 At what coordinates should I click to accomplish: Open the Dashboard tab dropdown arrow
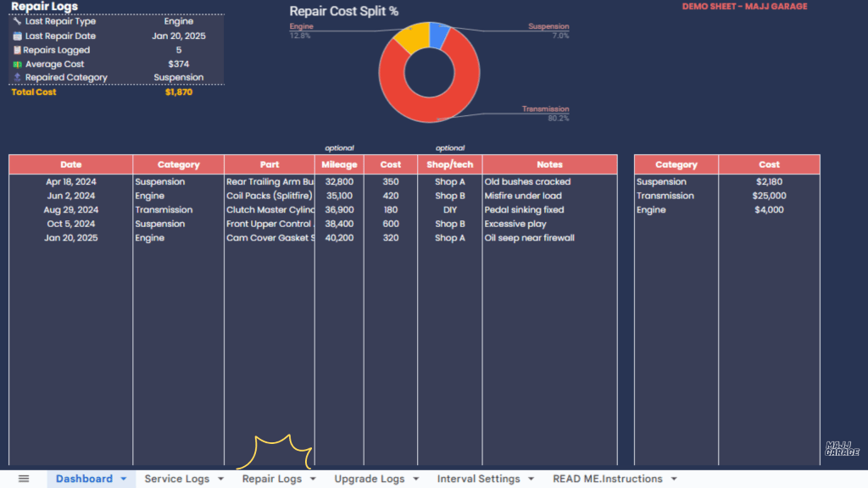point(124,479)
